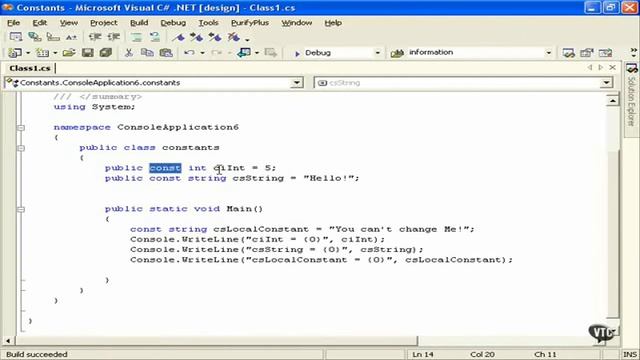Open the Build menu
640x360 pixels.
(139, 23)
